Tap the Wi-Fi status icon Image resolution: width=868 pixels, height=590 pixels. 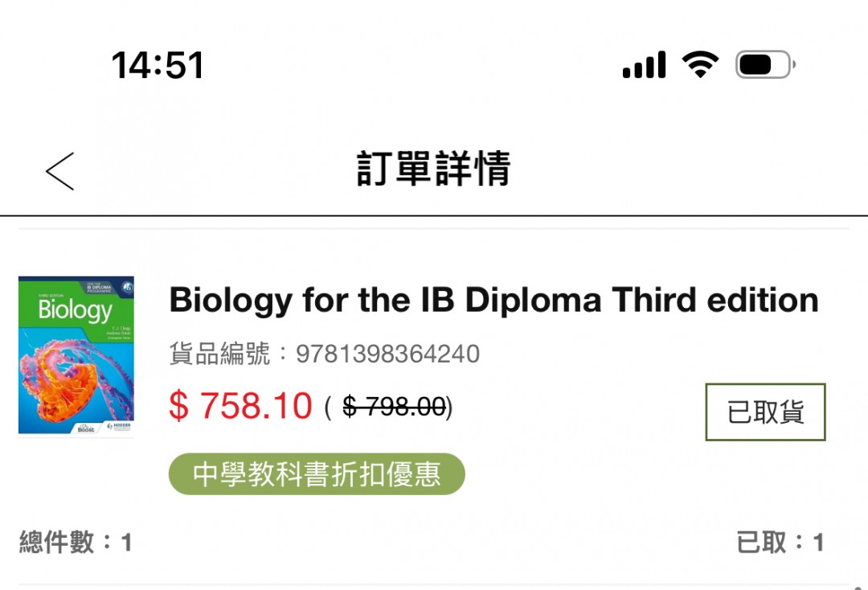700,65
